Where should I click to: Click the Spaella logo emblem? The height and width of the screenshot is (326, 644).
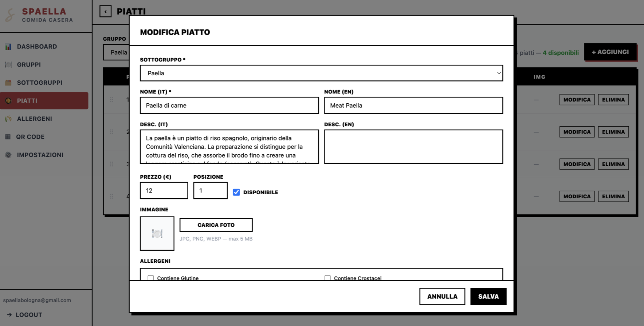pyautogui.click(x=11, y=15)
